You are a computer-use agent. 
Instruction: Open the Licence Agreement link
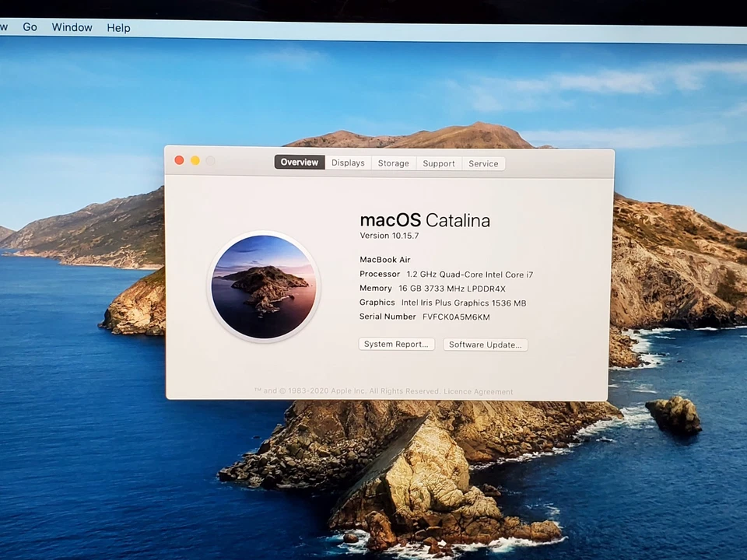[x=479, y=392]
